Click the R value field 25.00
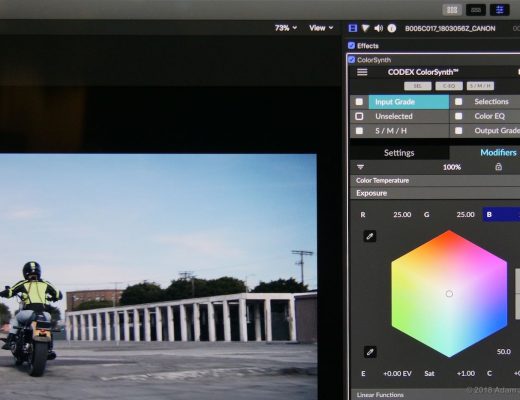The image size is (520, 400). tap(402, 214)
